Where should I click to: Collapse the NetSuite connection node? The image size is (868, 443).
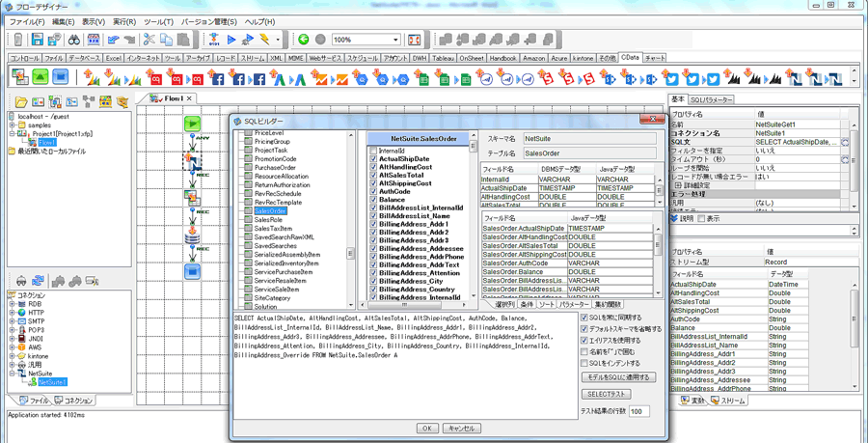pos(13,374)
